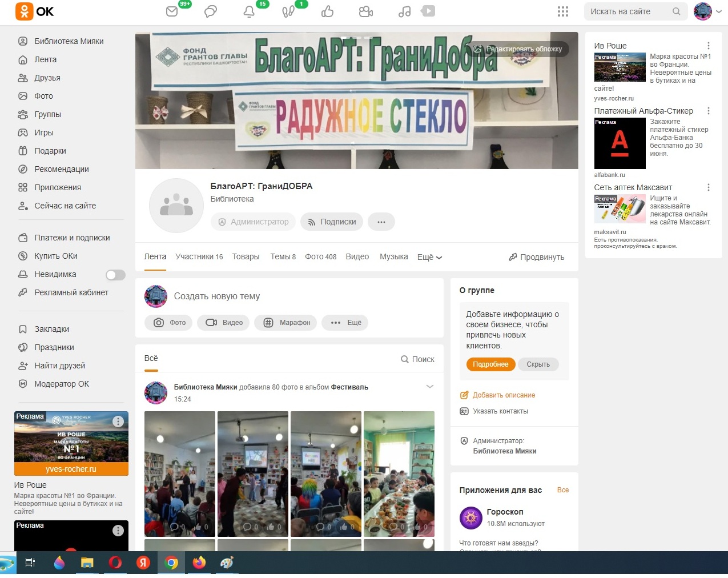Open messages envelope icon in top bar
This screenshot has width=728, height=578.
click(172, 11)
